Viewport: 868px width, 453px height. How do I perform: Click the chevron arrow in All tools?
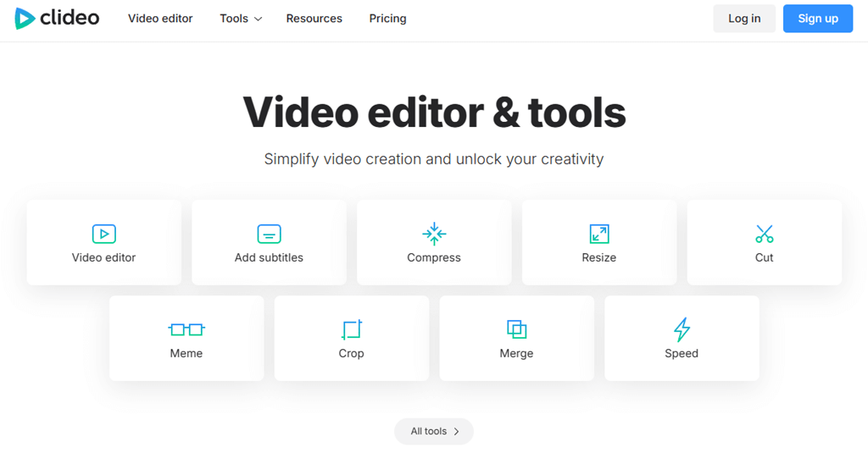tap(456, 432)
